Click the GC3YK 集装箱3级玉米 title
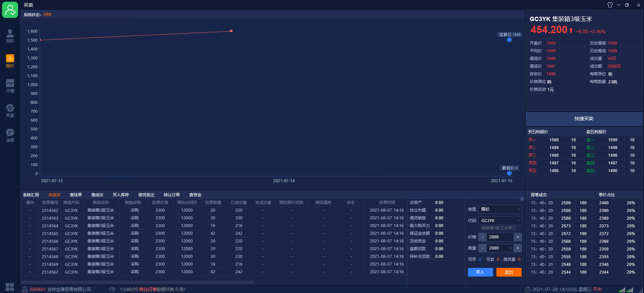The width and height of the screenshot is (644, 293). click(561, 19)
